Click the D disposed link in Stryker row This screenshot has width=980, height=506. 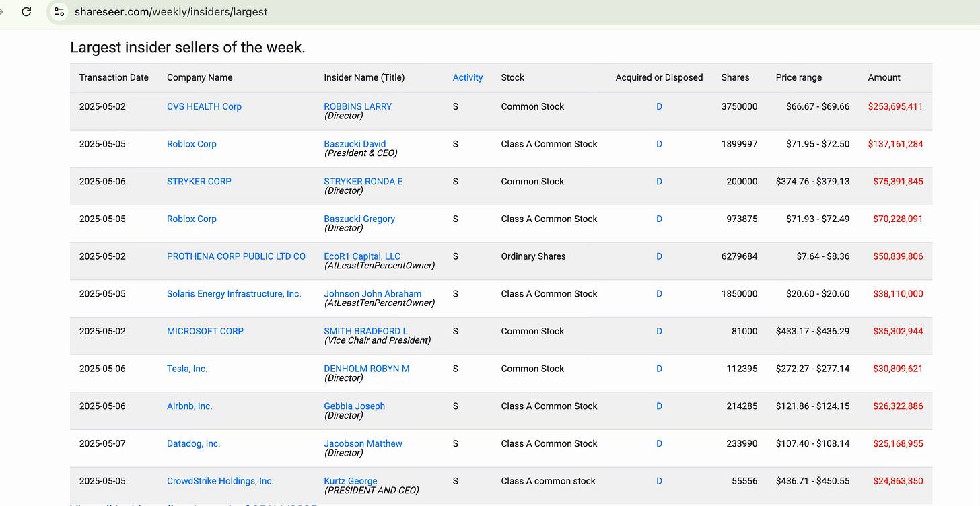coord(659,182)
